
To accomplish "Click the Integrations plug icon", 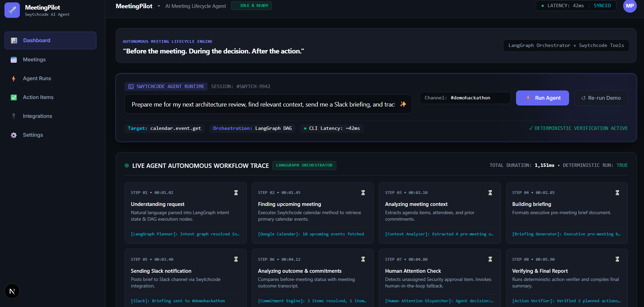I will click(14, 116).
